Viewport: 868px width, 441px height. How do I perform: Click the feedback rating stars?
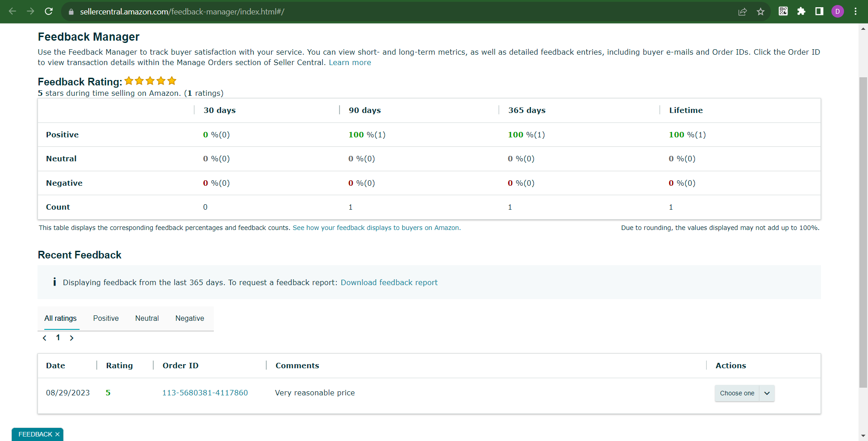pyautogui.click(x=150, y=81)
